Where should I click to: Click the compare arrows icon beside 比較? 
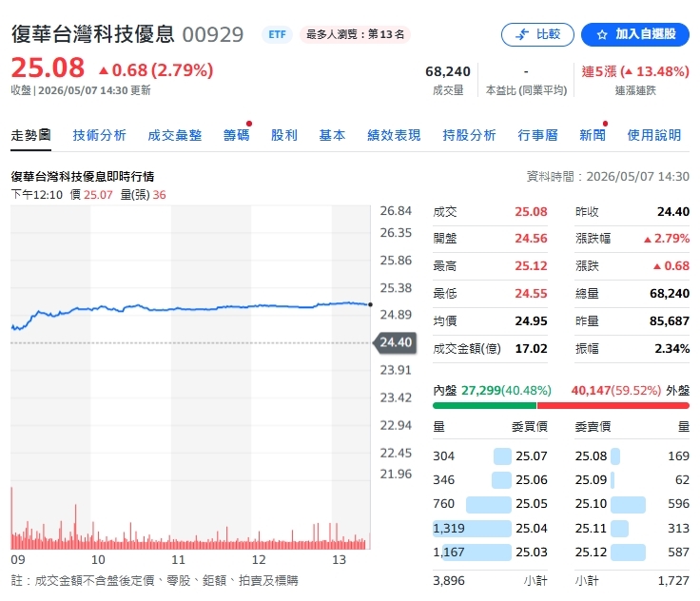(x=522, y=34)
